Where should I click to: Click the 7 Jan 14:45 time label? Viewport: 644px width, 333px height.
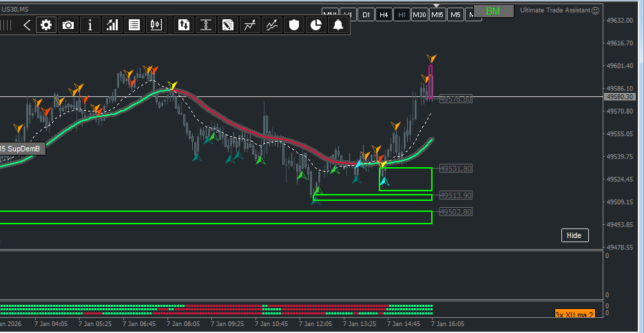tap(404, 324)
